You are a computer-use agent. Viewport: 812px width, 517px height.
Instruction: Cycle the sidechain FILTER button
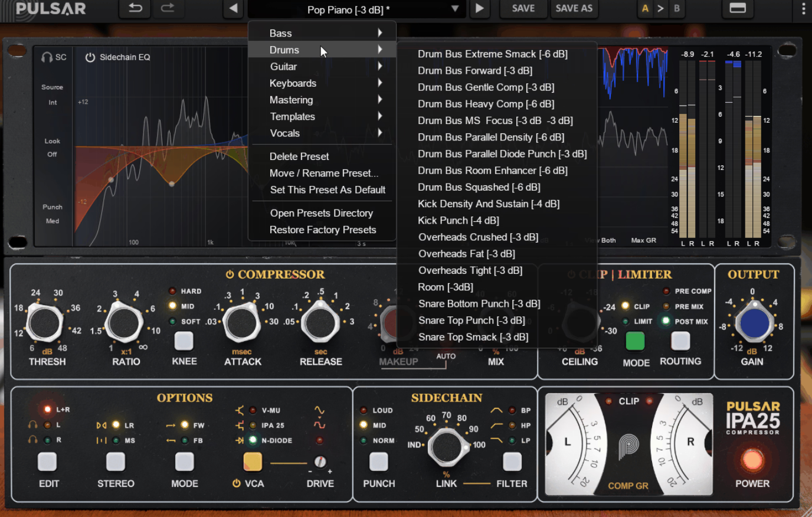click(512, 462)
